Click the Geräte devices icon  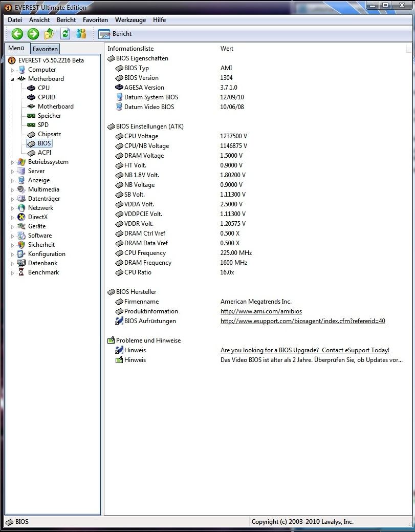[21, 226]
